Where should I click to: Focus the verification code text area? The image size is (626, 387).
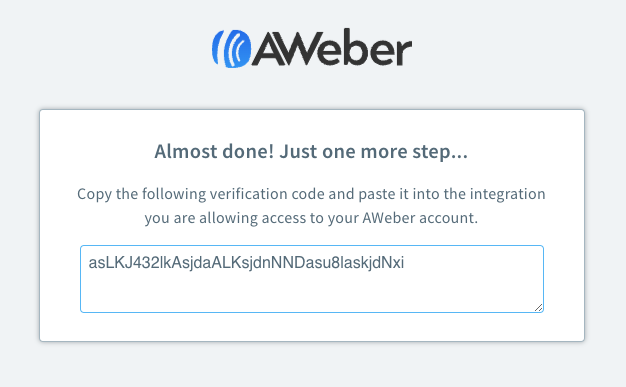click(x=312, y=279)
